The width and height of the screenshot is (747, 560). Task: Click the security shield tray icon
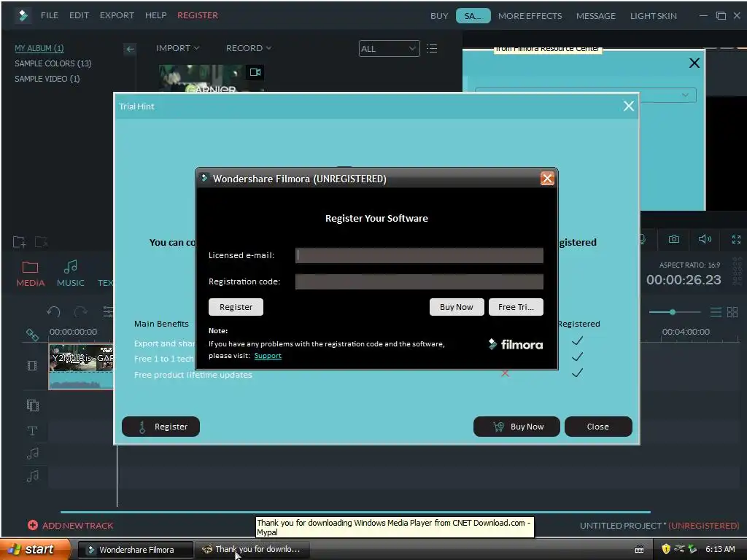tap(666, 550)
